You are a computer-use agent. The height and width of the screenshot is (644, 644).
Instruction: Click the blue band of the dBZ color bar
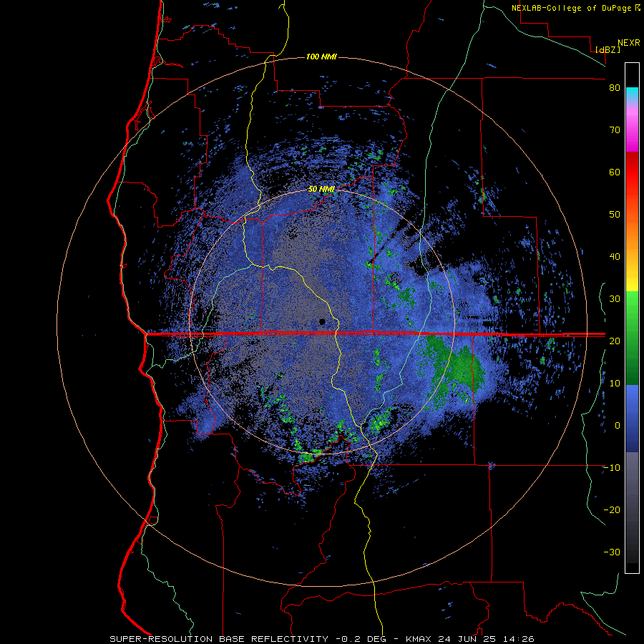pos(632,419)
